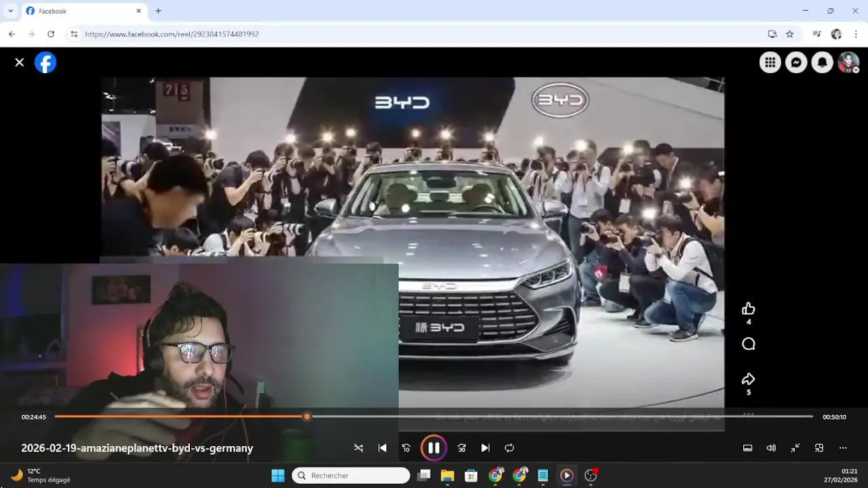The width and height of the screenshot is (868, 488).
Task: Open the weather widget showing 12°C
Action: [x=41, y=476]
